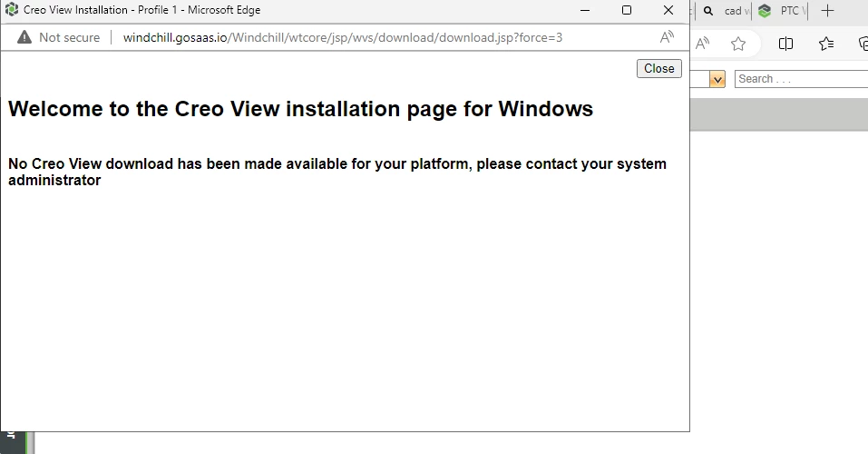The width and height of the screenshot is (868, 454).
Task: Click favorites star icon in background Edge
Action: coord(738,44)
